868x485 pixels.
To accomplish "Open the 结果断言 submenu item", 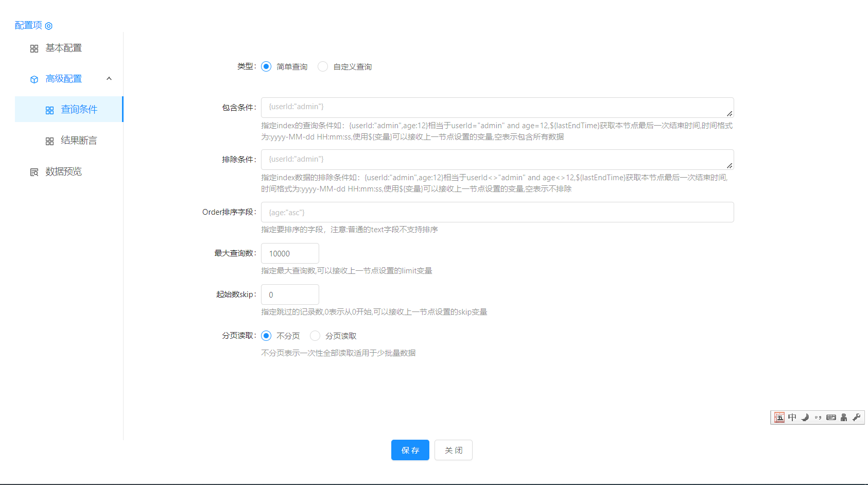I will pos(78,141).
